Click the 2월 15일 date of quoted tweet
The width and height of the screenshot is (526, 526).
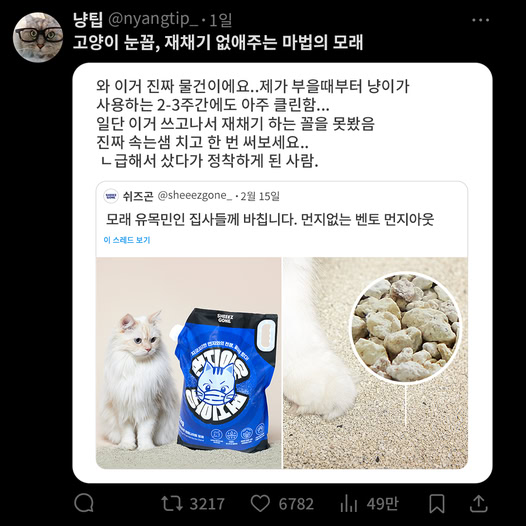coord(260,196)
